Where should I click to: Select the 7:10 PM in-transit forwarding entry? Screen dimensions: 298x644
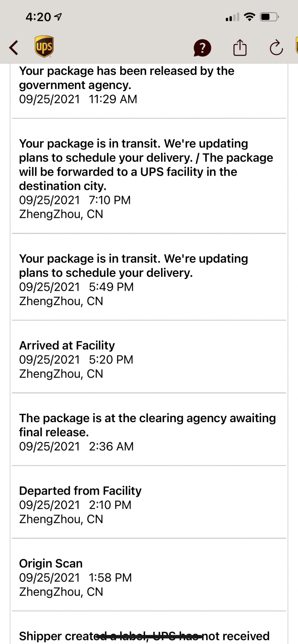(x=149, y=178)
